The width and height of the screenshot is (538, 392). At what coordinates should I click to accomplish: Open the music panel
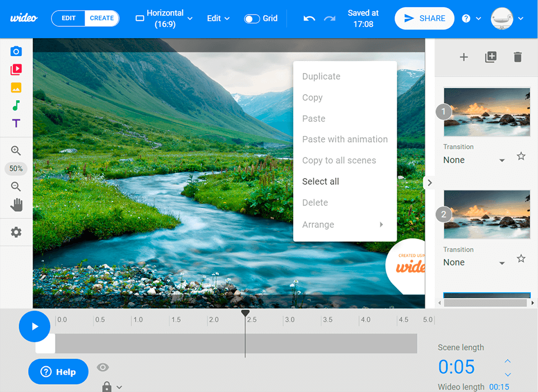pyautogui.click(x=16, y=105)
